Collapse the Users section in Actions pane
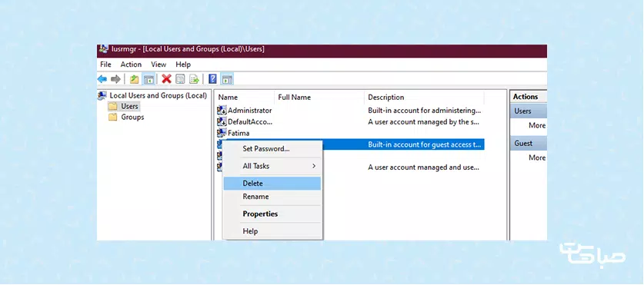The height and width of the screenshot is (285, 644). point(529,111)
